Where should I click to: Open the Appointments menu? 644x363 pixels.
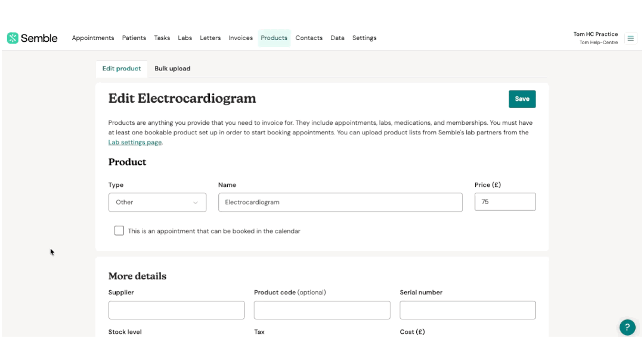[93, 38]
